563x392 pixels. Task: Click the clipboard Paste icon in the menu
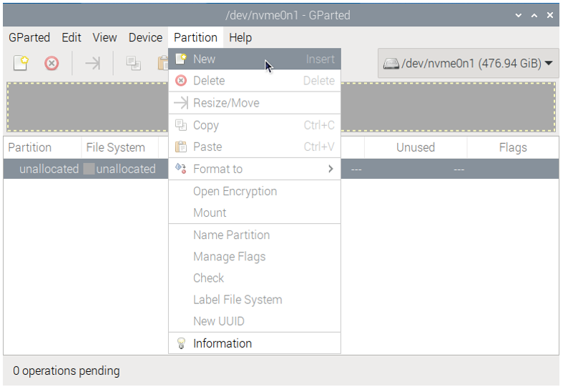tap(181, 147)
